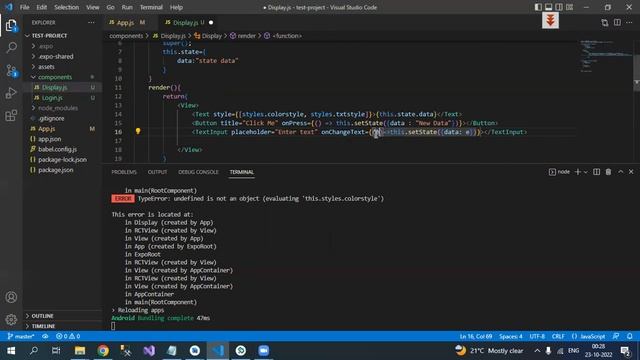Open the Terminal menu
Screen dimensions: 640x360
[x=151, y=7]
